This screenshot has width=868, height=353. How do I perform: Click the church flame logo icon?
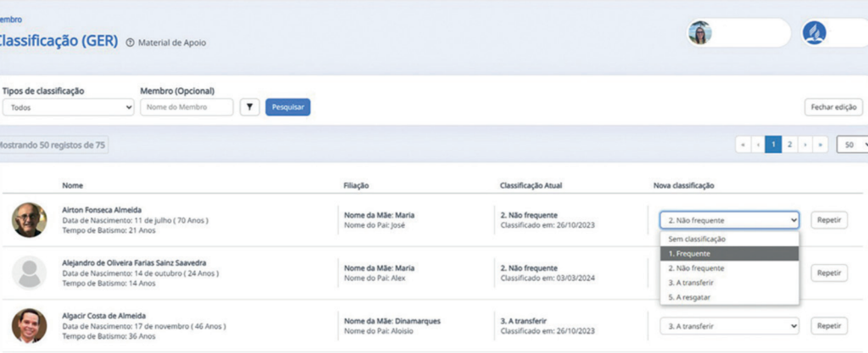815,33
